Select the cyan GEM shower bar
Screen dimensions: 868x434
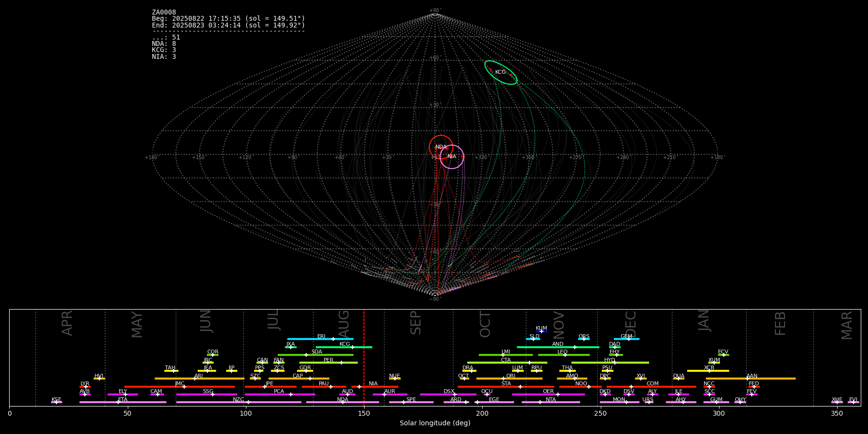(x=626, y=339)
